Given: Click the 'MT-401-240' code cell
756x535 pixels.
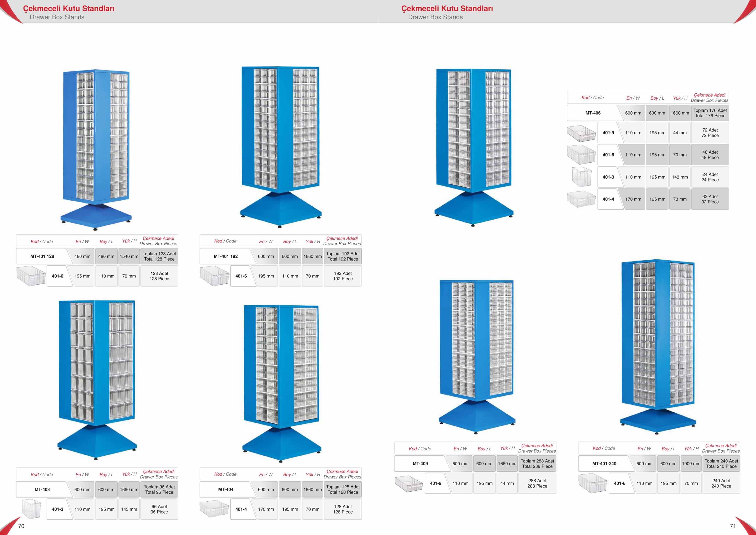Looking at the screenshot, I should coord(604,463).
